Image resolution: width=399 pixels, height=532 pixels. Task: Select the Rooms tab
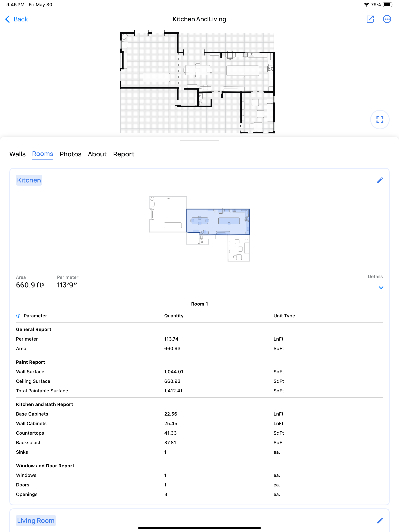tap(43, 154)
